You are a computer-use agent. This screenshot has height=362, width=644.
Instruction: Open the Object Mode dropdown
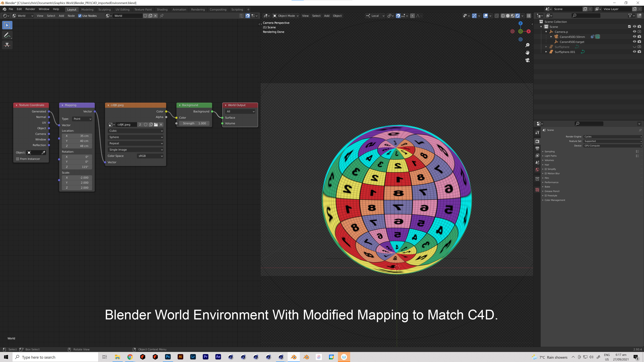[285, 16]
